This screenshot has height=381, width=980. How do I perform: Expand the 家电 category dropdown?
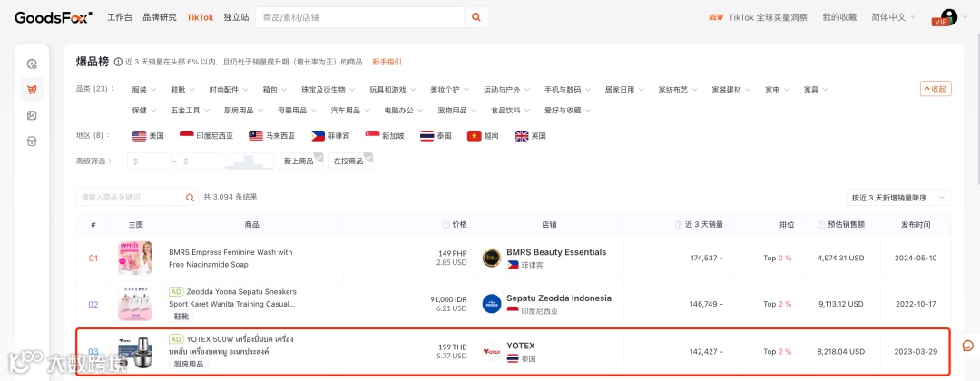point(778,90)
